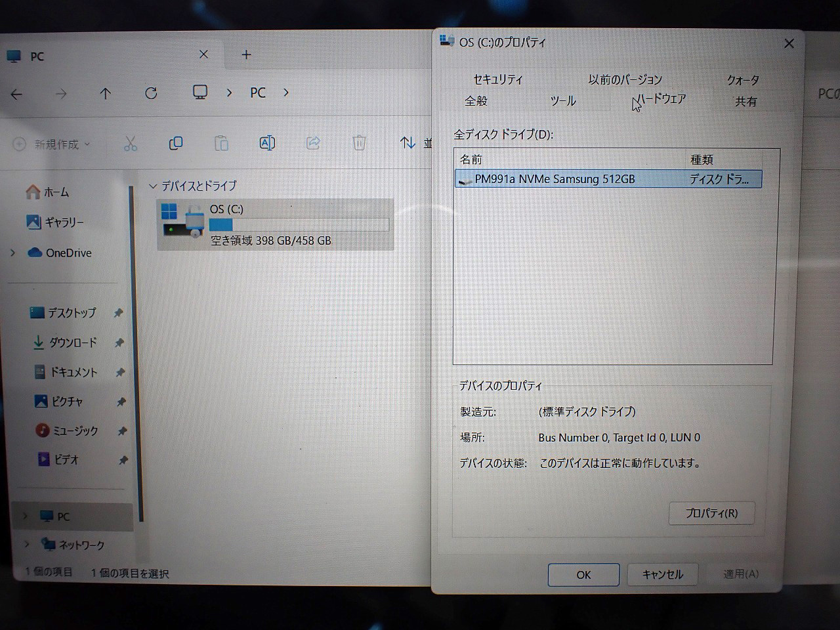Click the Forward arrow in File Explorer

coord(61,94)
